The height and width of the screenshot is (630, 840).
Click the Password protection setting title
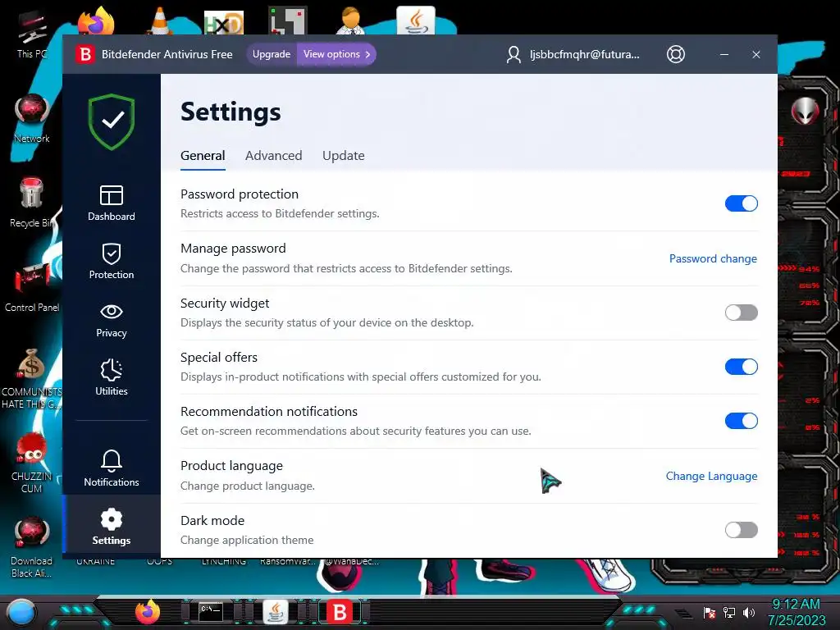(240, 194)
